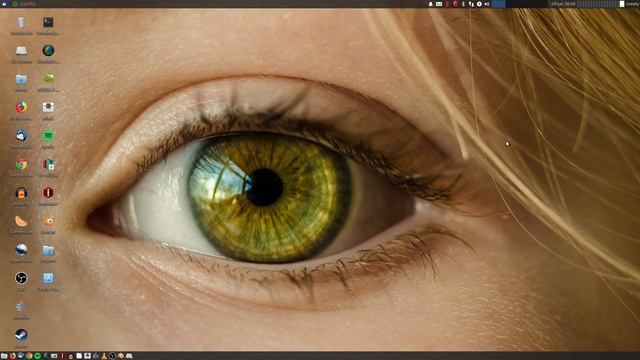640x360 pixels.
Task: Open the Home folder on desktop
Action: tap(21, 79)
